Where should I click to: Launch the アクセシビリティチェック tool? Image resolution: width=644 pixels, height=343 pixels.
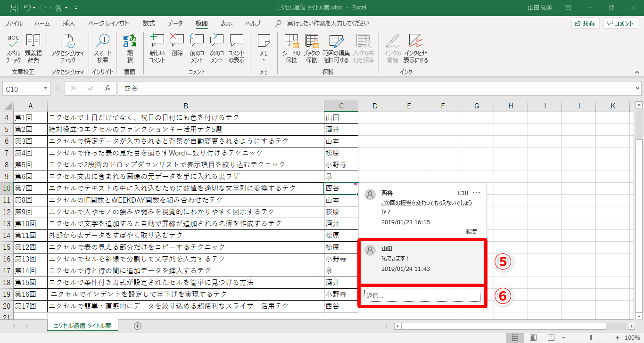click(68, 49)
